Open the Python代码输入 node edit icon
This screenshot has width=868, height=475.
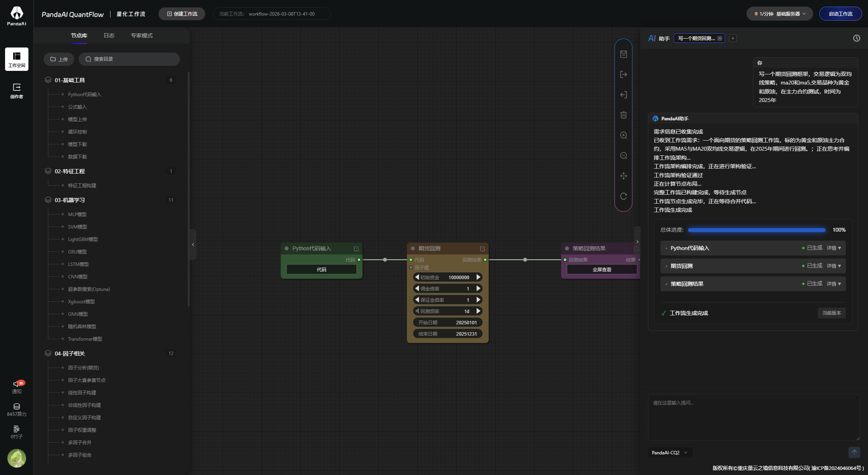coord(356,248)
